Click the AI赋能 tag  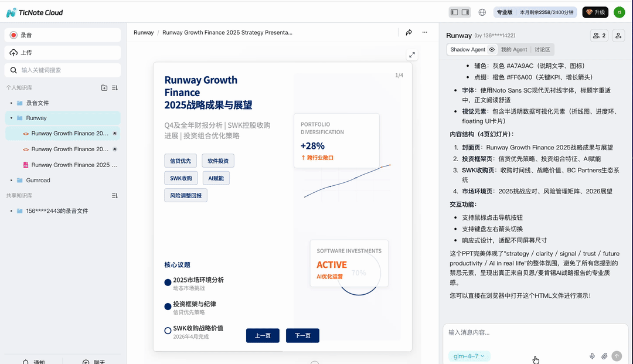[x=216, y=178]
